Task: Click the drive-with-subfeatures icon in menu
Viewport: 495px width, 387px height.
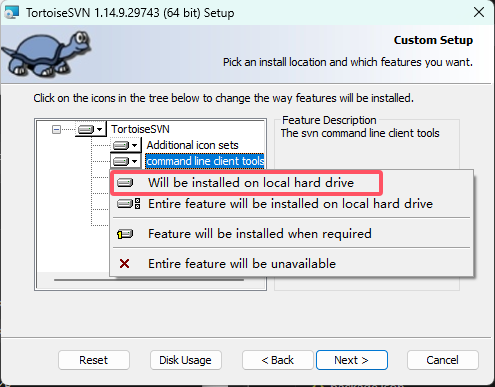Action: (129, 204)
